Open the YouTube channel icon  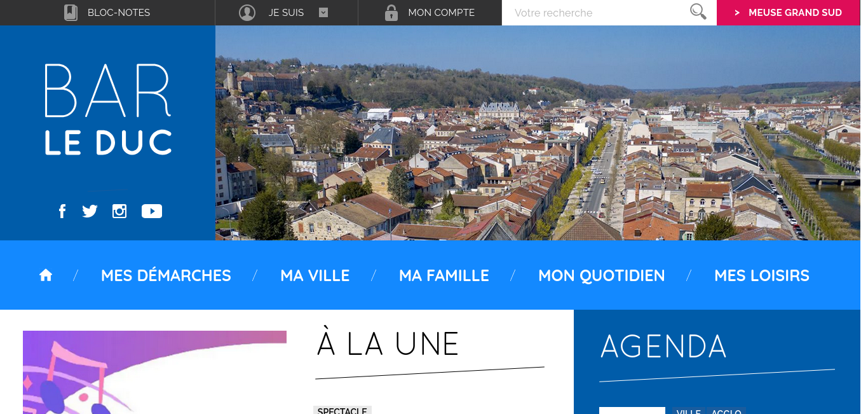point(152,211)
